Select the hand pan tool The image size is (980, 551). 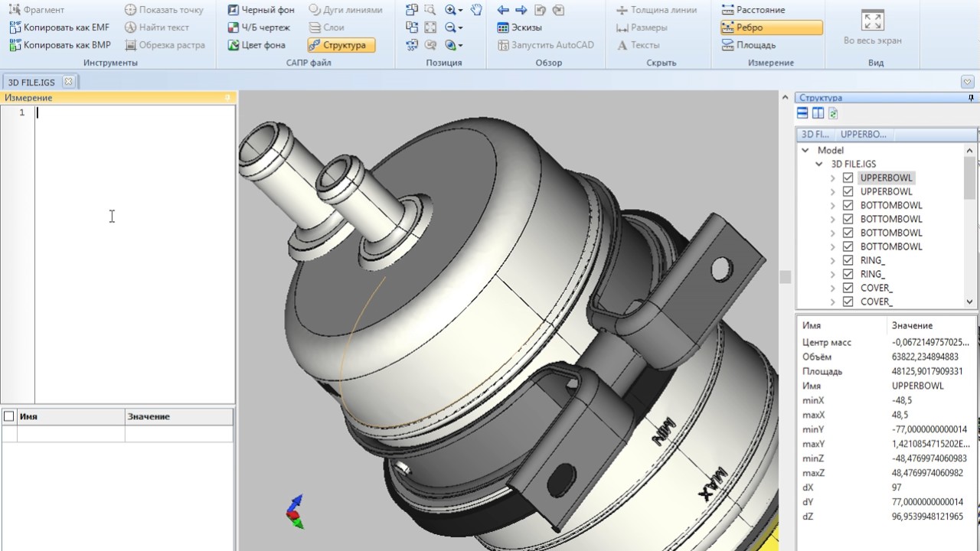(476, 10)
